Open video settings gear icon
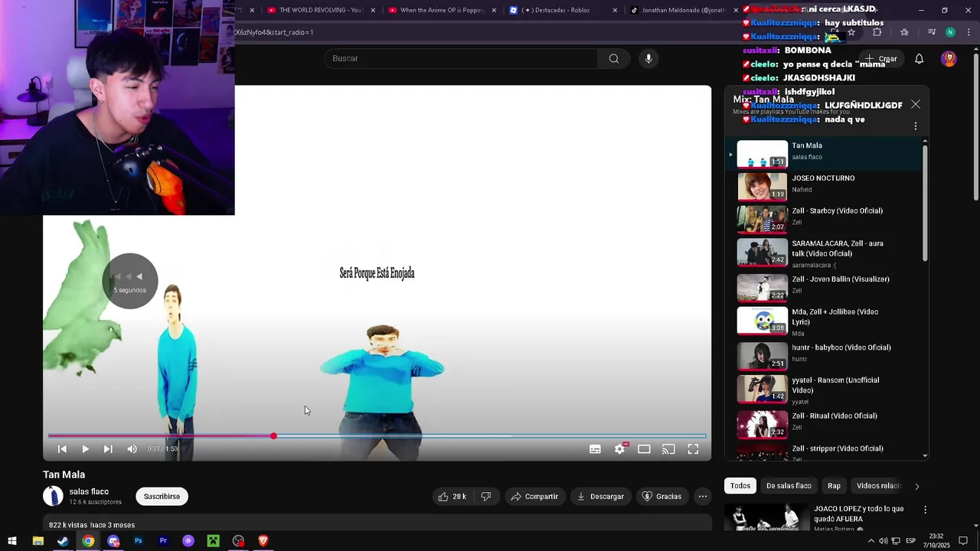 click(x=620, y=449)
